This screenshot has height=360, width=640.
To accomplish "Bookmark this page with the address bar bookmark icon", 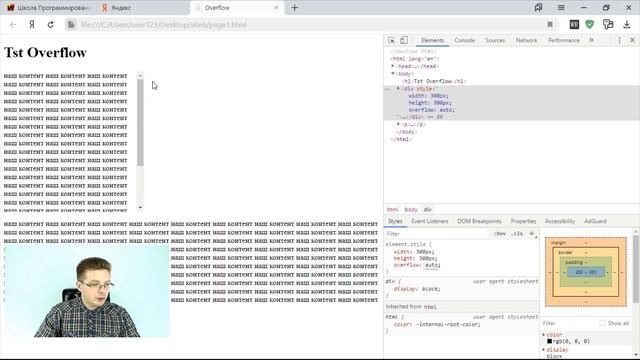I will [x=550, y=24].
